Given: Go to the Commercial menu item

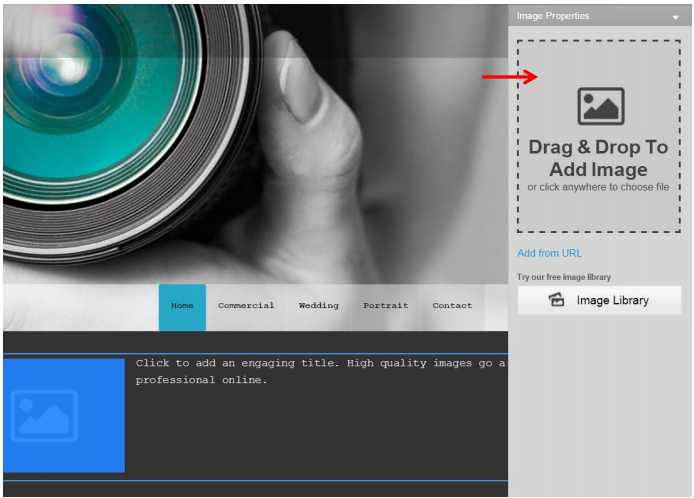Looking at the screenshot, I should pos(246,306).
